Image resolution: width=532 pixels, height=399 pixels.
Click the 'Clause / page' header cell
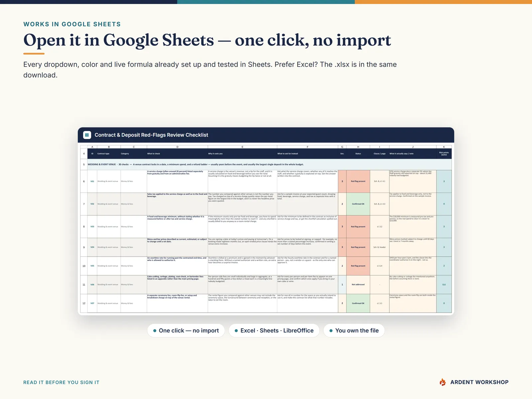(379, 154)
